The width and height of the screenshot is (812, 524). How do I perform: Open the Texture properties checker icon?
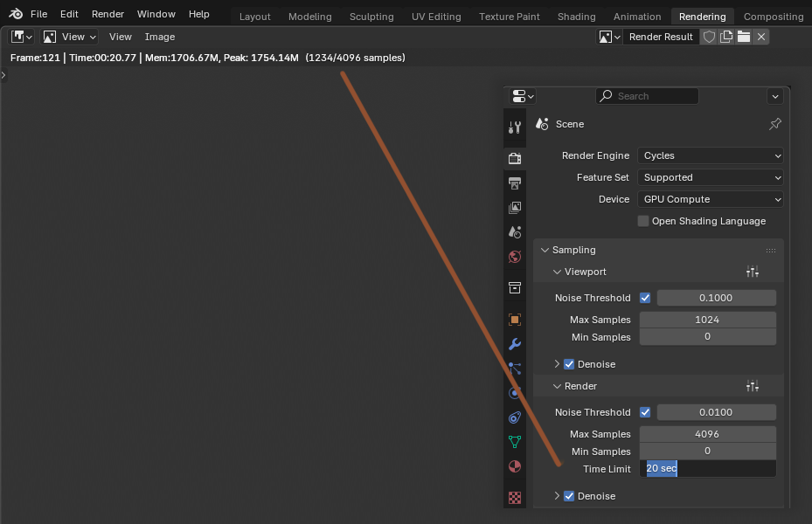click(515, 498)
